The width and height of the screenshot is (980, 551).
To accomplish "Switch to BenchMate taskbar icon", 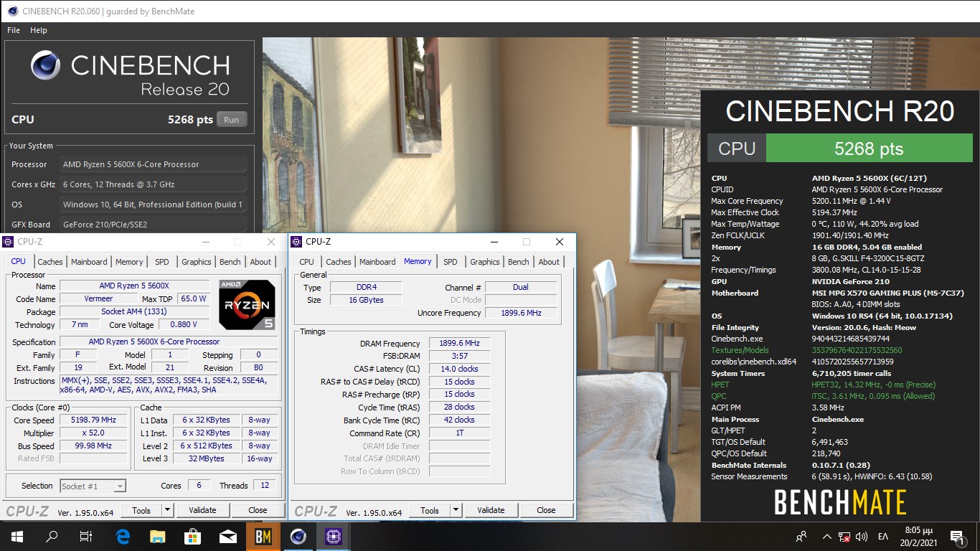I will tap(263, 537).
